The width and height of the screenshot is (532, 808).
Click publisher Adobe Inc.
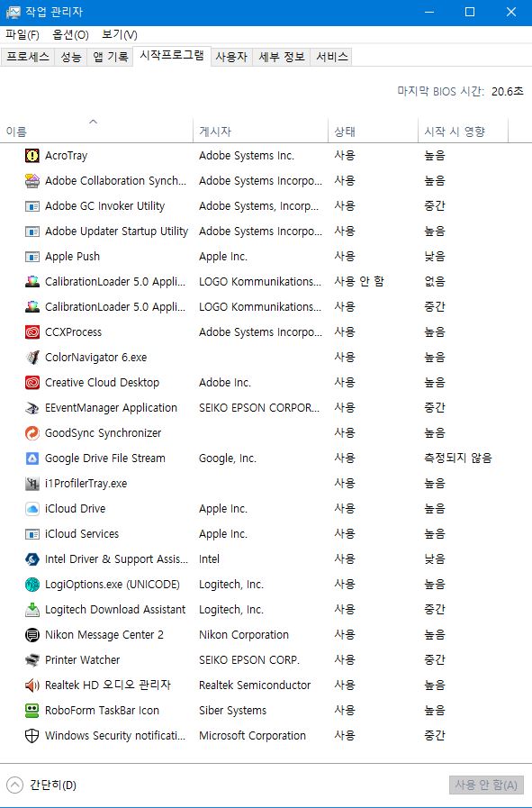pos(224,383)
